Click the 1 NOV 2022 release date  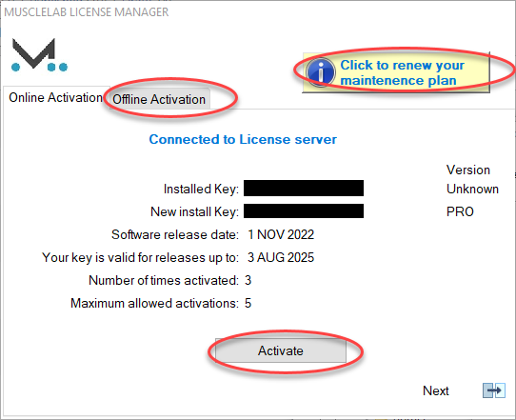[281, 234]
